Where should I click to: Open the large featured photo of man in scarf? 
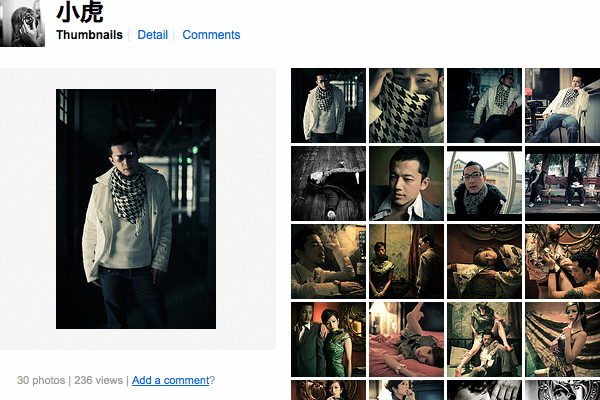pos(136,209)
